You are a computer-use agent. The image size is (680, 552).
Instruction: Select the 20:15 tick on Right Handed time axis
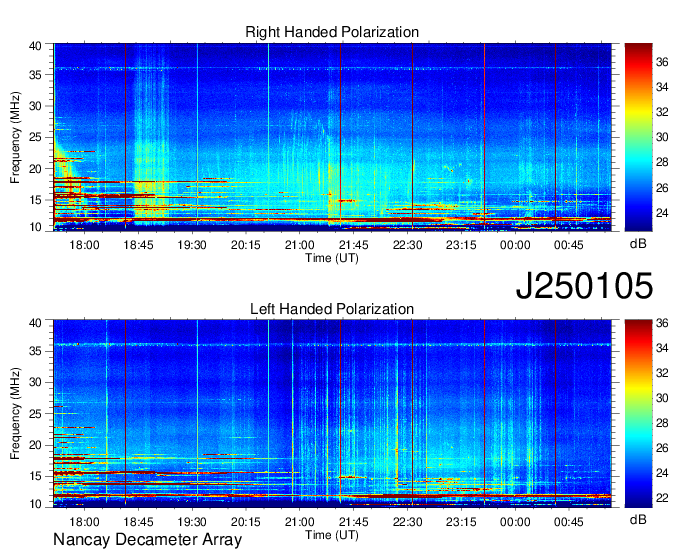pyautogui.click(x=246, y=245)
